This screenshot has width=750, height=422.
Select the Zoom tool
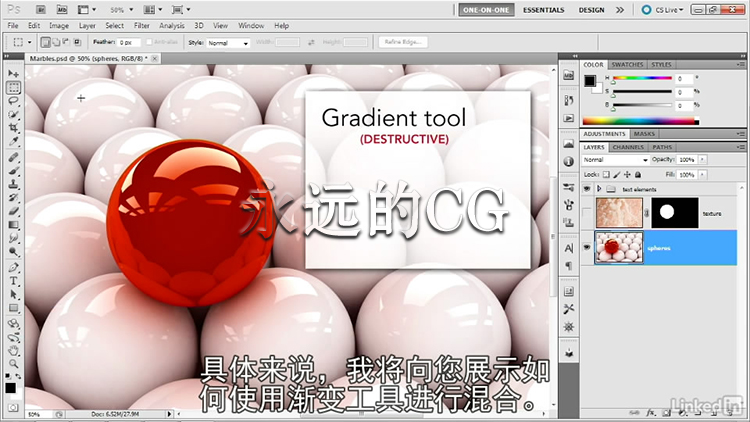pyautogui.click(x=13, y=364)
